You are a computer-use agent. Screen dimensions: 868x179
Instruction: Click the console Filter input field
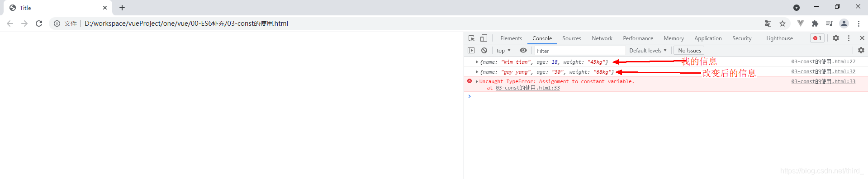pyautogui.click(x=580, y=51)
